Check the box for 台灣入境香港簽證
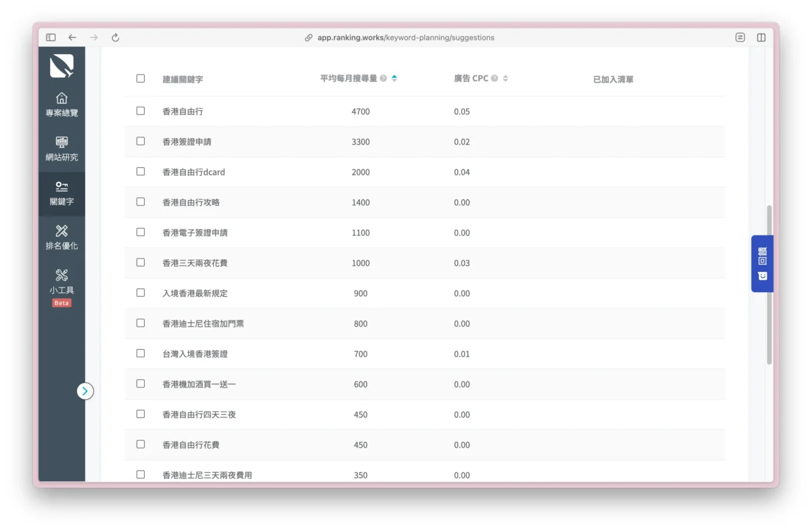Viewport: 812px width, 531px height. (x=141, y=353)
